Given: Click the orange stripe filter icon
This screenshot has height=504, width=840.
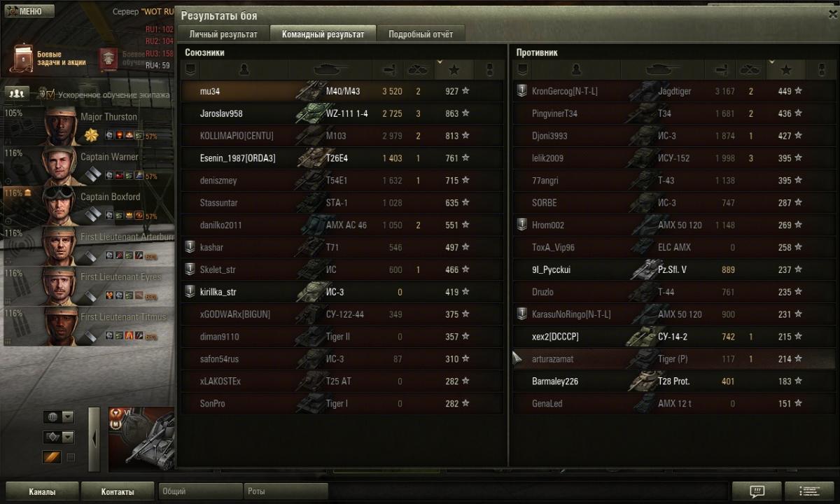Looking at the screenshot, I should (x=52, y=457).
